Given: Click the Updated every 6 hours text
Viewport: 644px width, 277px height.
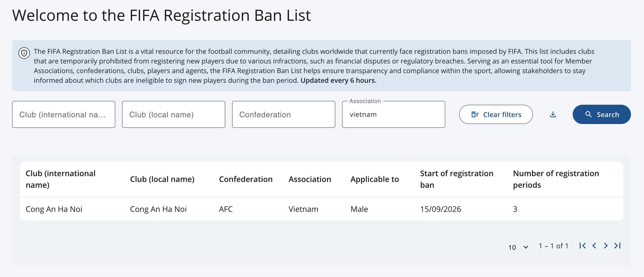Looking at the screenshot, I should 338,80.
